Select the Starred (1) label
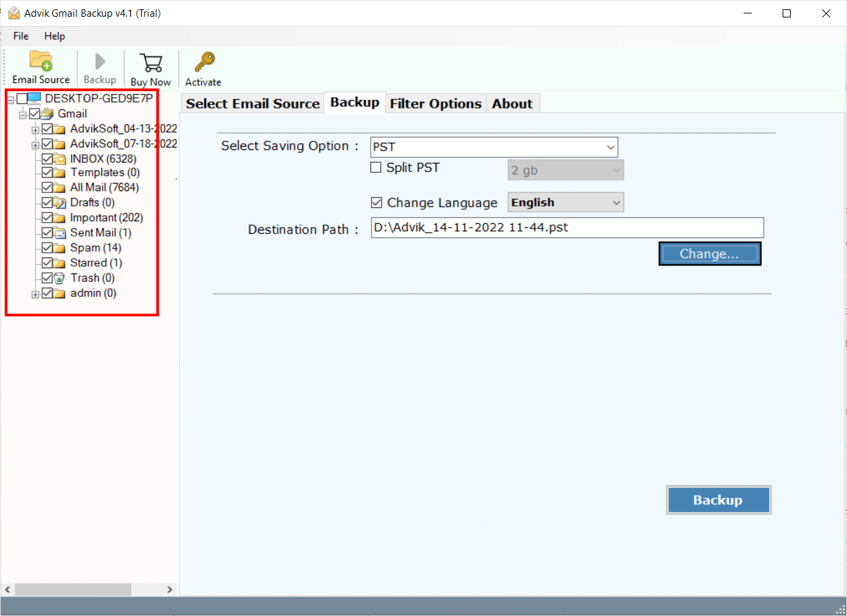This screenshot has height=616, width=847. 96,263
